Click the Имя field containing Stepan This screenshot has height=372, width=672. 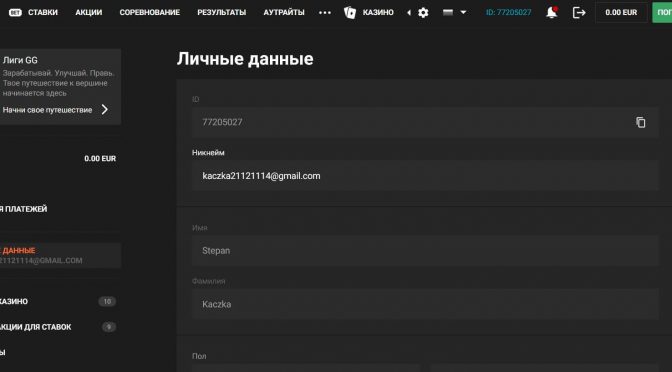click(x=425, y=251)
